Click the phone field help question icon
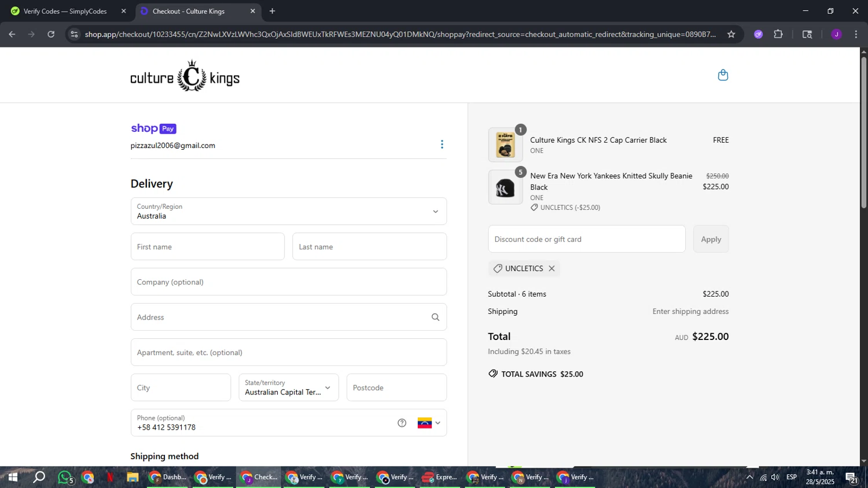The image size is (868, 488). pyautogui.click(x=402, y=423)
